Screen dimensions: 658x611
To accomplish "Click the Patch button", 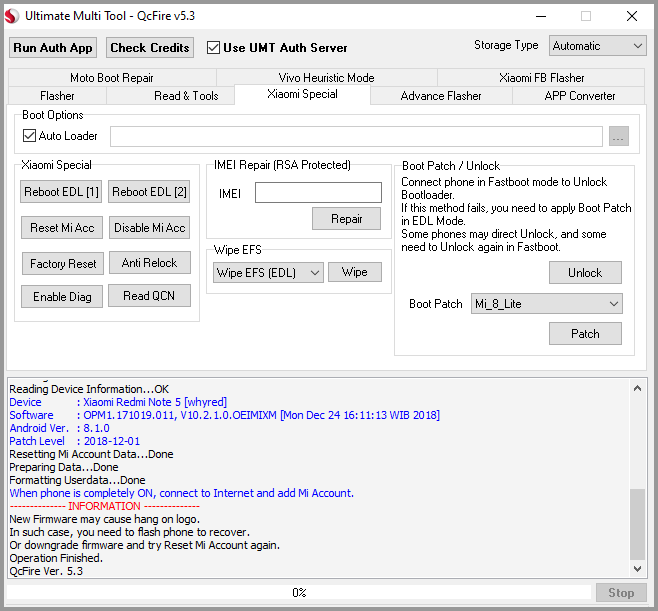I will tap(585, 334).
